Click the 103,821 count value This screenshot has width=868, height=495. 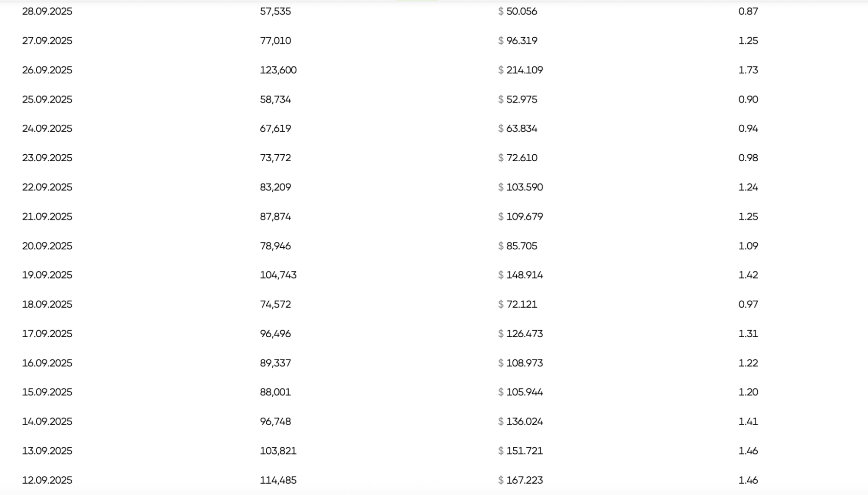[278, 451]
